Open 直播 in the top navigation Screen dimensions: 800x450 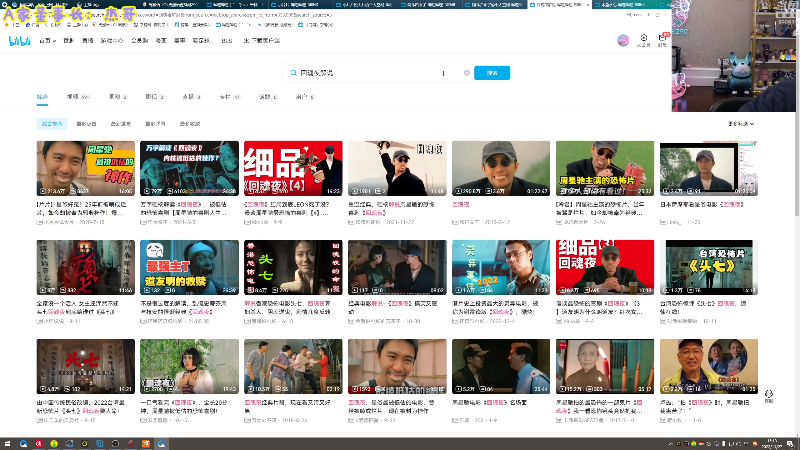click(88, 41)
